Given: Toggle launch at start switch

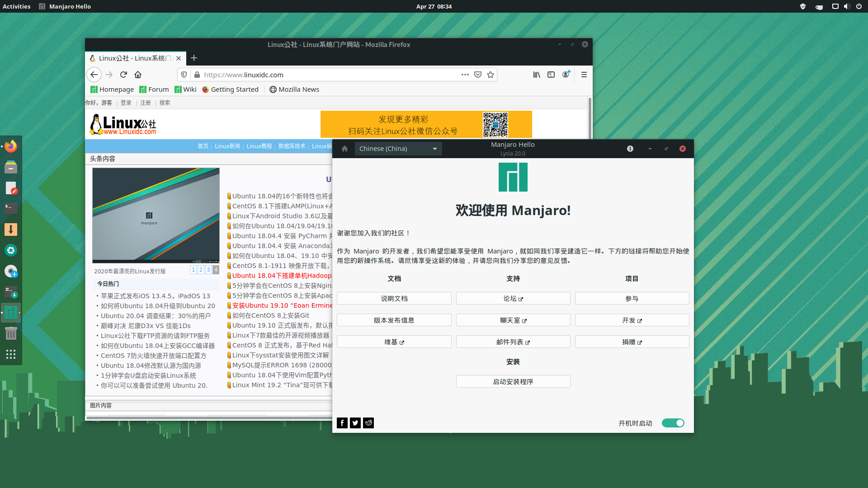Looking at the screenshot, I should tap(673, 423).
